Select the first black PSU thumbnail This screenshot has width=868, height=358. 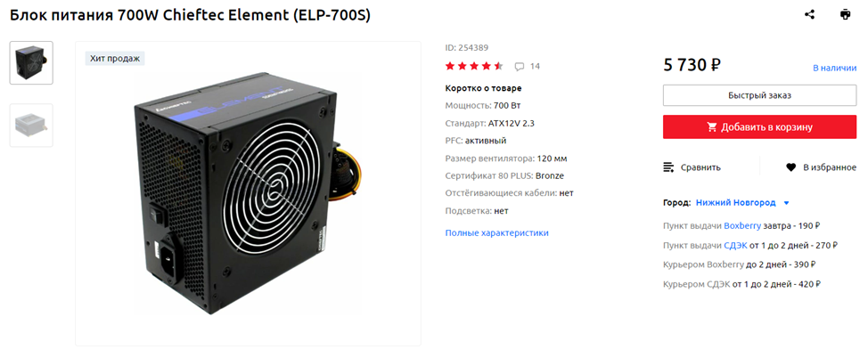point(31,62)
